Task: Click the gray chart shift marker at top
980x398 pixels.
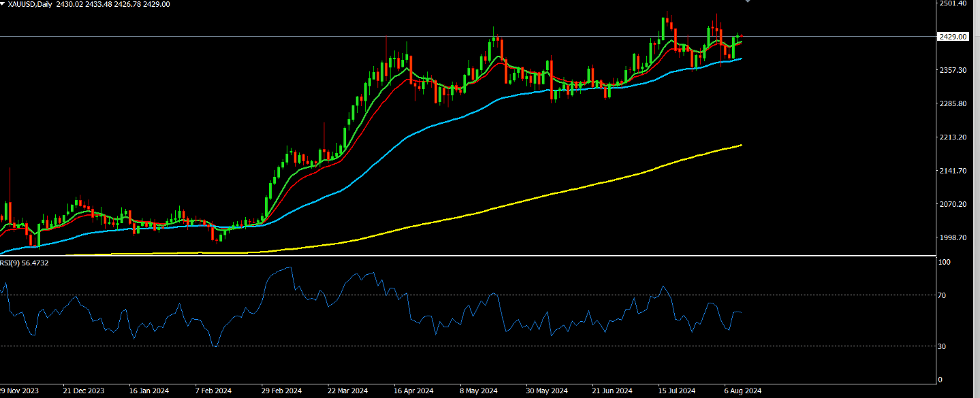Action: coord(748,1)
